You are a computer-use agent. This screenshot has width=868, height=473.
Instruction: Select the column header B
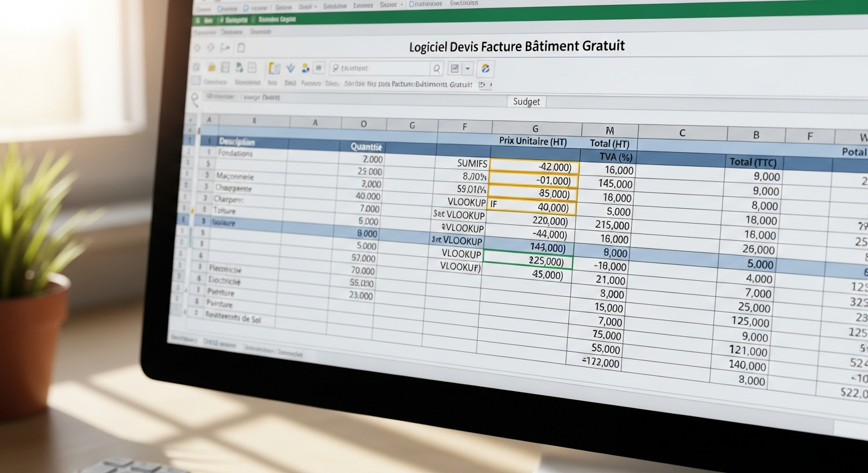756,135
